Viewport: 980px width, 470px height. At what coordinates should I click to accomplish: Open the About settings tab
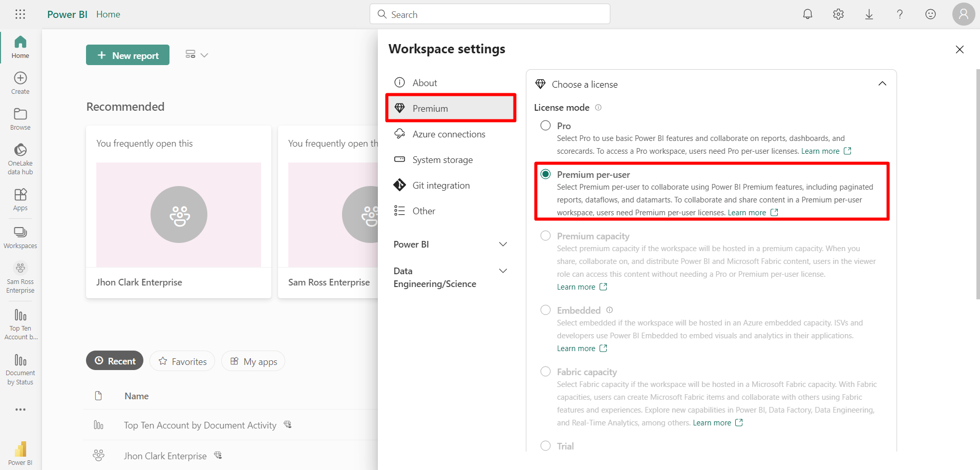pos(451,83)
